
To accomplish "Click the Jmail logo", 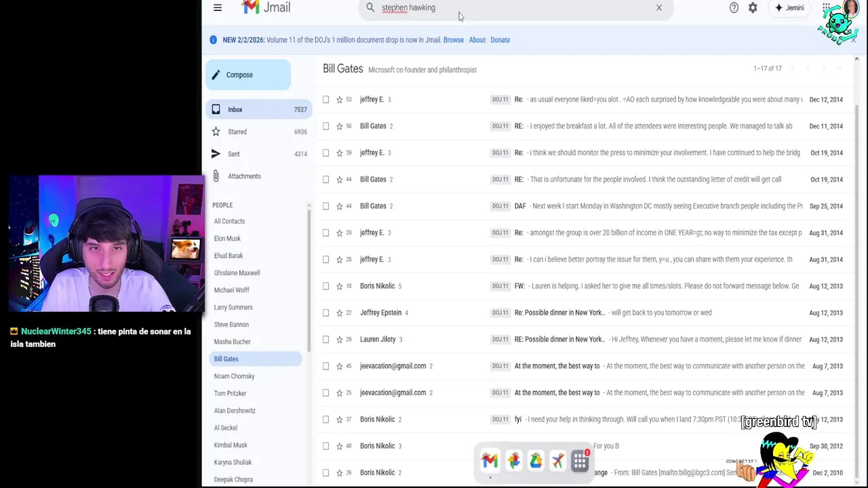I will point(266,7).
